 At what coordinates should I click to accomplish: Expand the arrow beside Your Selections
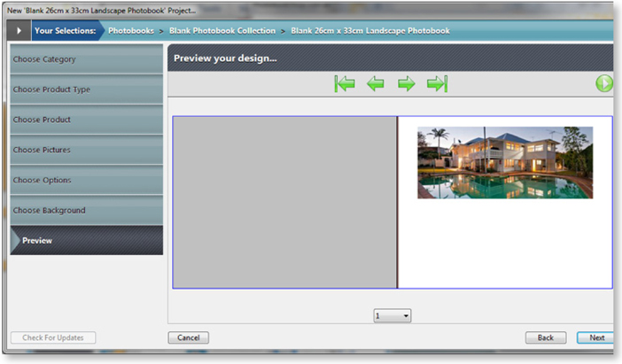[x=18, y=31]
